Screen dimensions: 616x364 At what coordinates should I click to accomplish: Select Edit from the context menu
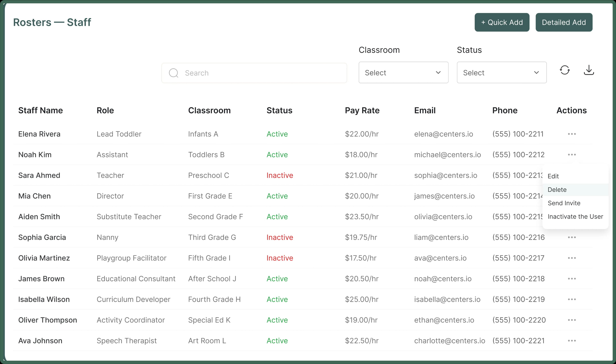point(553,176)
